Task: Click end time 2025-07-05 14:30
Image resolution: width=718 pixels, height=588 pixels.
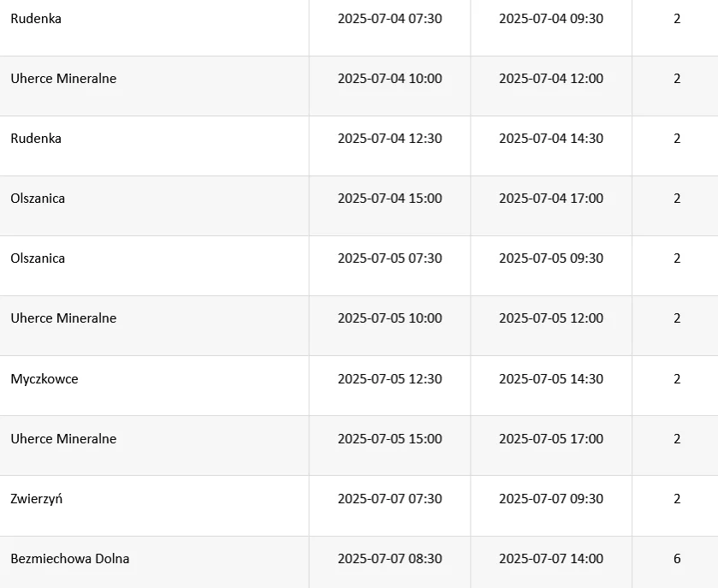Action: (551, 378)
